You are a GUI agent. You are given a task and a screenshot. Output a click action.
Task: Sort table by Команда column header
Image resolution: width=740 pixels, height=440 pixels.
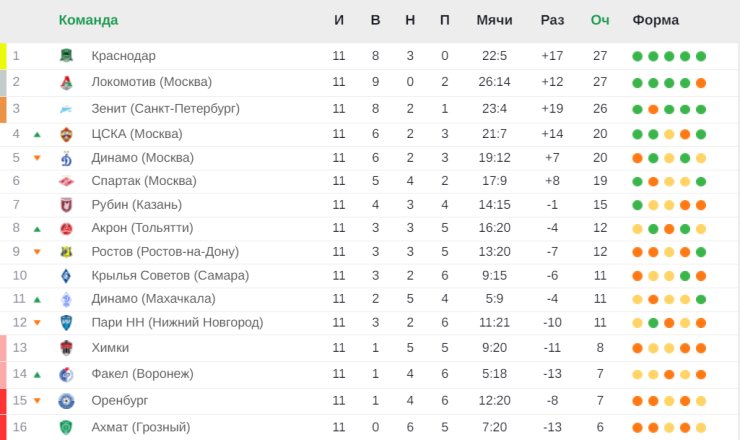pyautogui.click(x=88, y=20)
